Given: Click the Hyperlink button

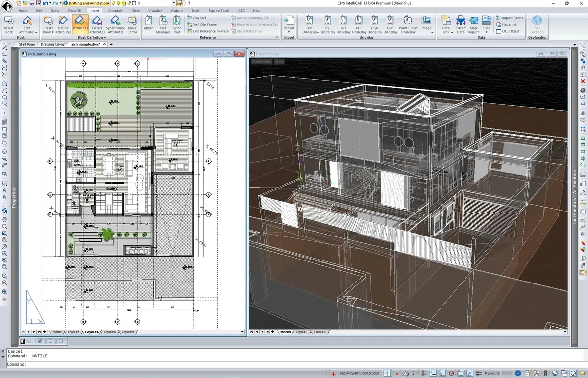Looking at the screenshot, I should [x=507, y=24].
